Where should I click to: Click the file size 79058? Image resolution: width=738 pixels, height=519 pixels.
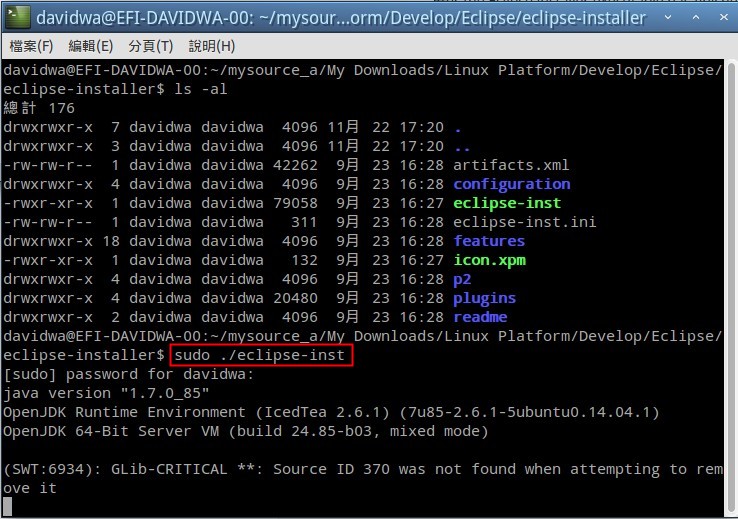tap(295, 203)
